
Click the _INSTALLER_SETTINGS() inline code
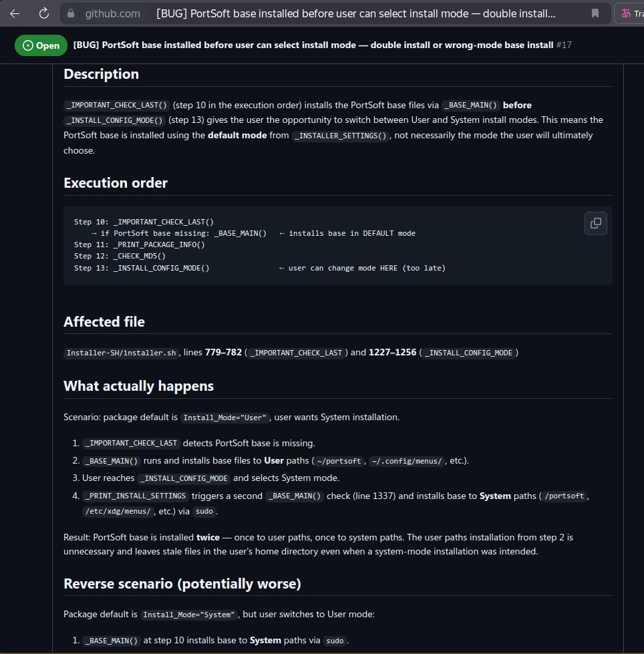tap(341, 136)
